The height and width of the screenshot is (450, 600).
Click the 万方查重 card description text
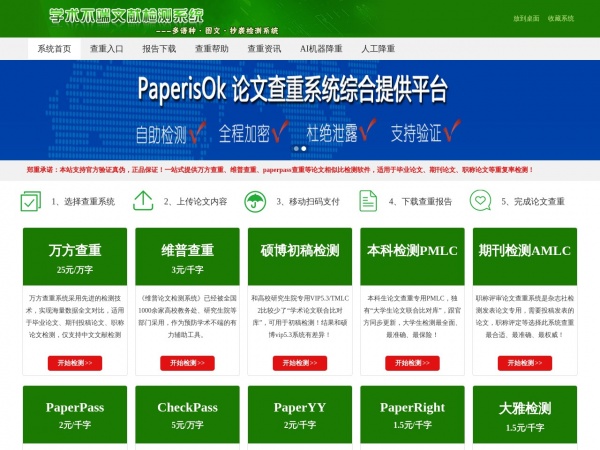[75, 316]
